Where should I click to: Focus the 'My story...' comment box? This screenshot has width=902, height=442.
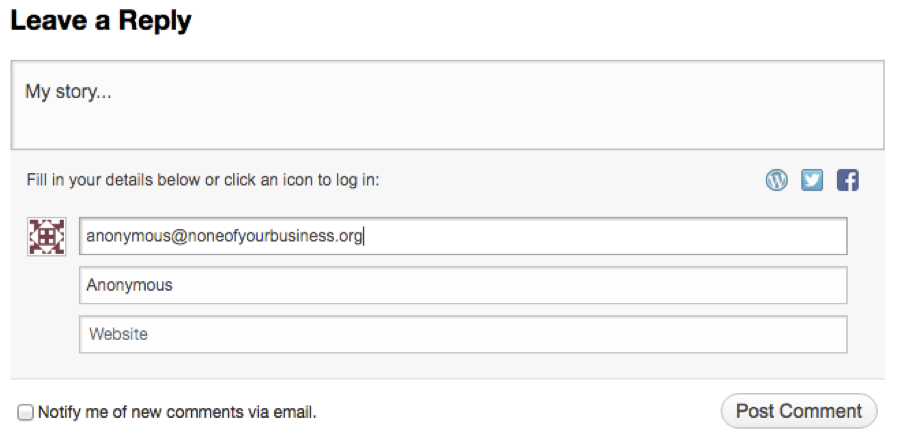[447, 105]
